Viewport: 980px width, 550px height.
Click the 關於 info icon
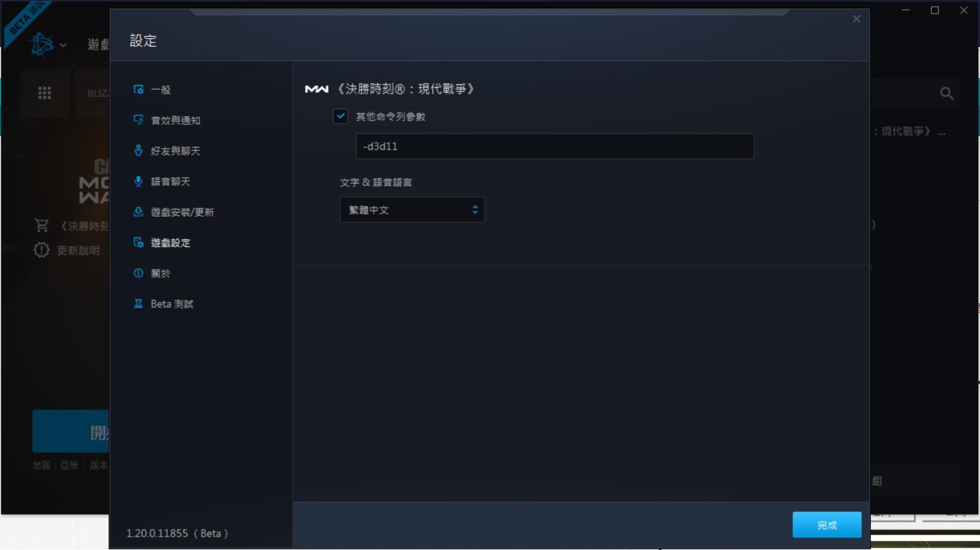[138, 273]
